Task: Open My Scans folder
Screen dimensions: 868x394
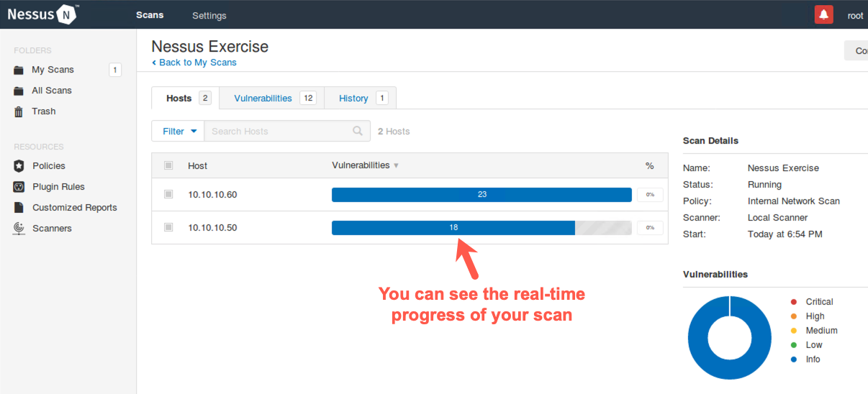Action: click(53, 70)
